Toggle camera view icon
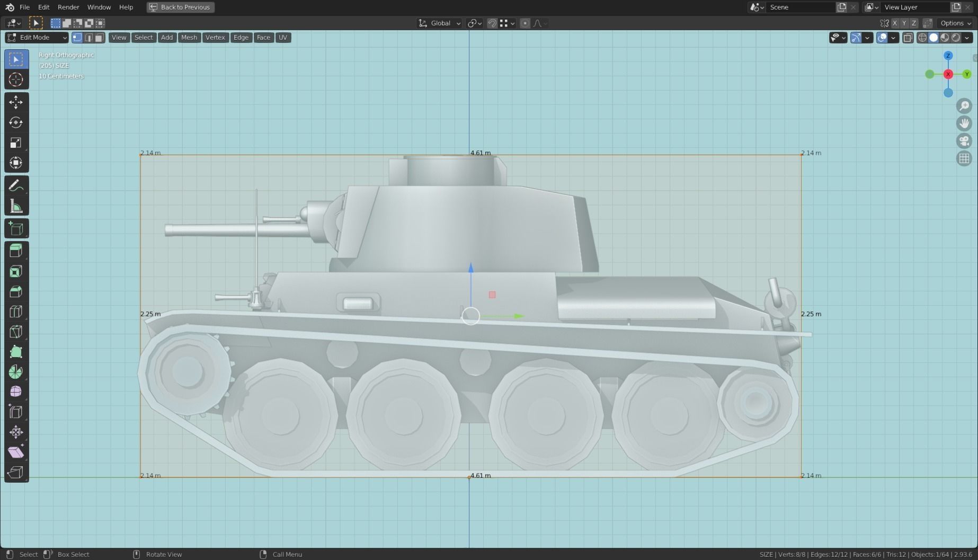 coord(964,141)
